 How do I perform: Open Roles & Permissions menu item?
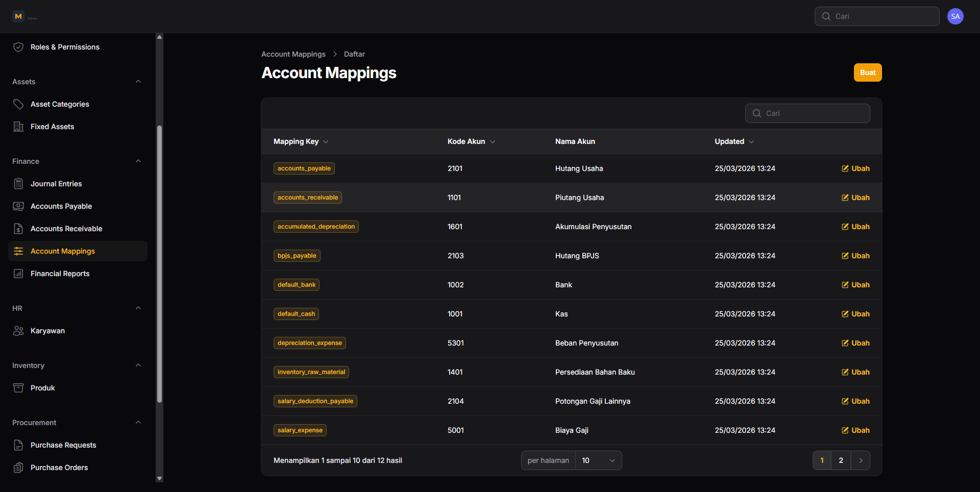(x=78, y=47)
